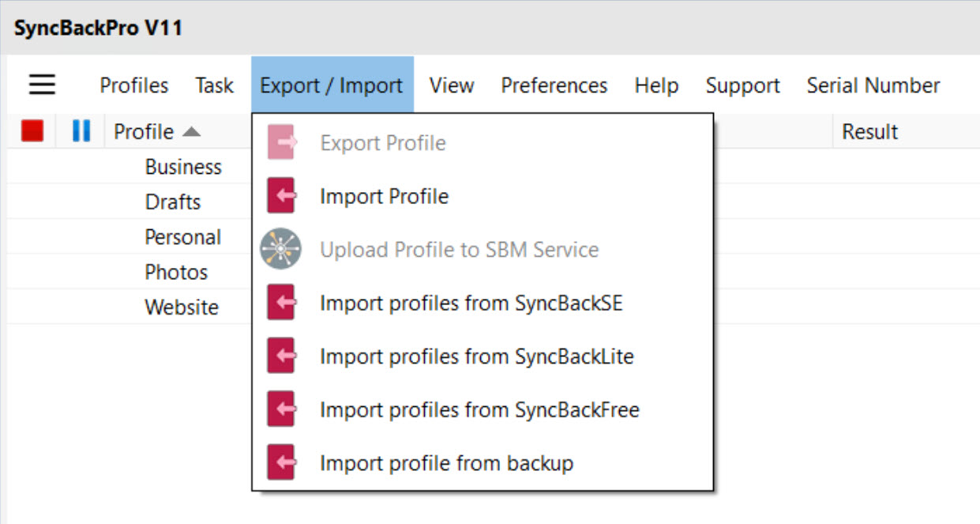The image size is (980, 524).
Task: Open the Help menu
Action: pyautogui.click(x=656, y=85)
